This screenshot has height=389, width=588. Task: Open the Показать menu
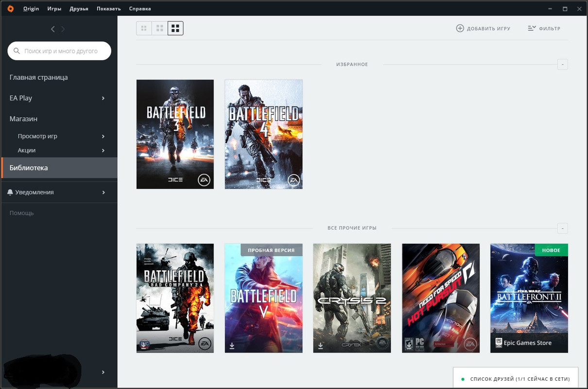pyautogui.click(x=108, y=9)
